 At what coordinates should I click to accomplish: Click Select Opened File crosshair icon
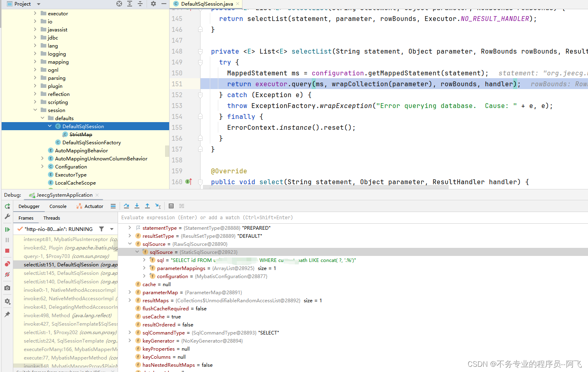(x=119, y=4)
